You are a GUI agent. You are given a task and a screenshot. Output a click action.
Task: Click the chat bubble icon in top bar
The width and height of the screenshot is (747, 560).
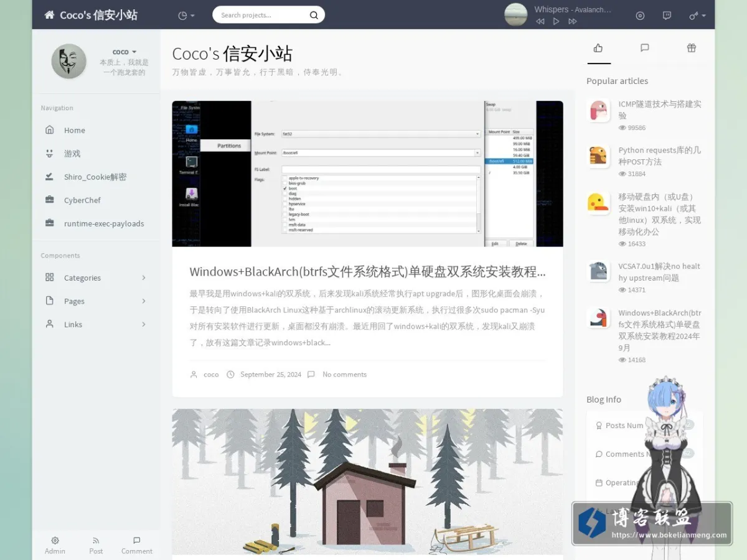pyautogui.click(x=667, y=16)
